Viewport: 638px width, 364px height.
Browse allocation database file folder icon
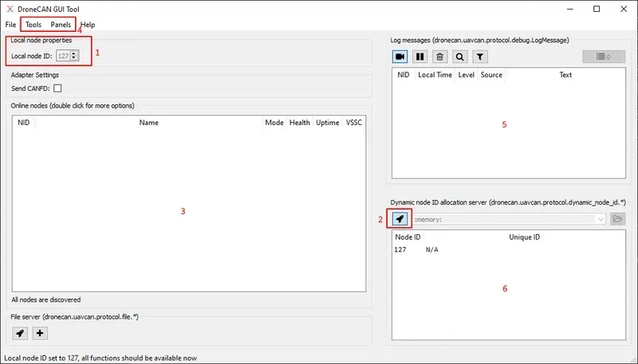point(617,219)
